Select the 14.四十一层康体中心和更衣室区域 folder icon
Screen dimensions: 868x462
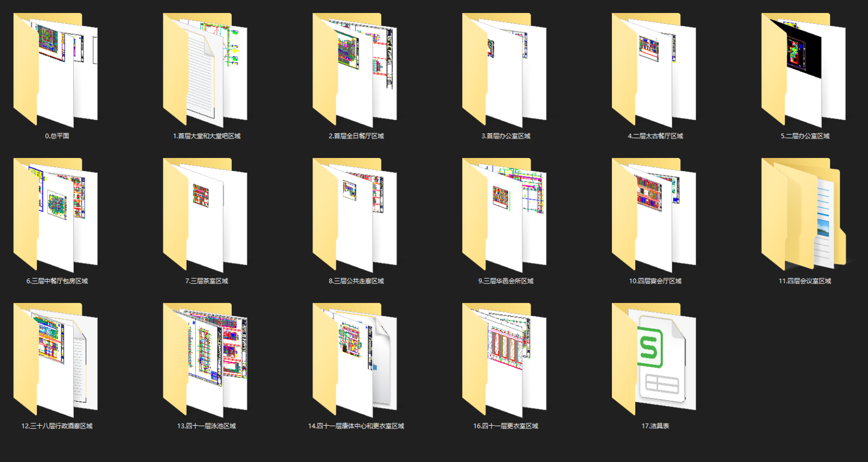(x=355, y=360)
